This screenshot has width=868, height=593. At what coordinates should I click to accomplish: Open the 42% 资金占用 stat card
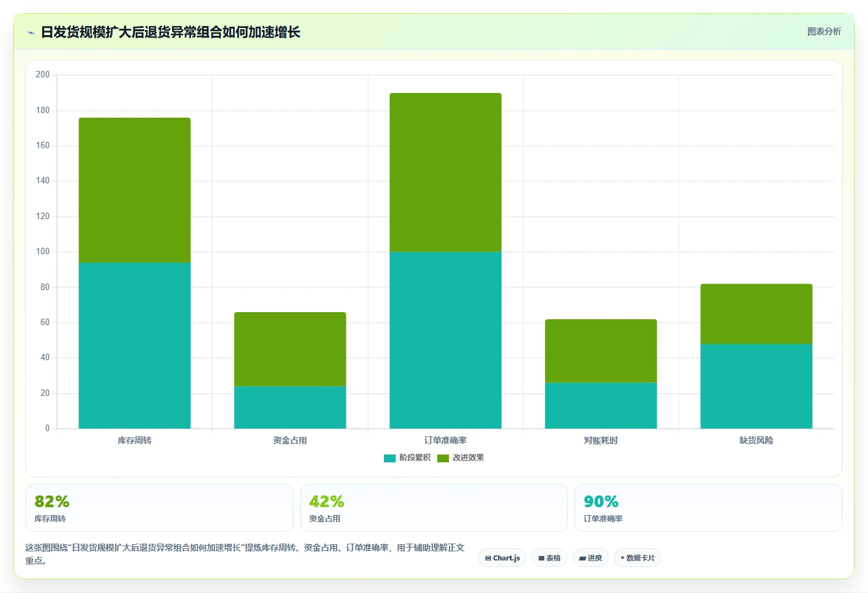click(x=433, y=508)
